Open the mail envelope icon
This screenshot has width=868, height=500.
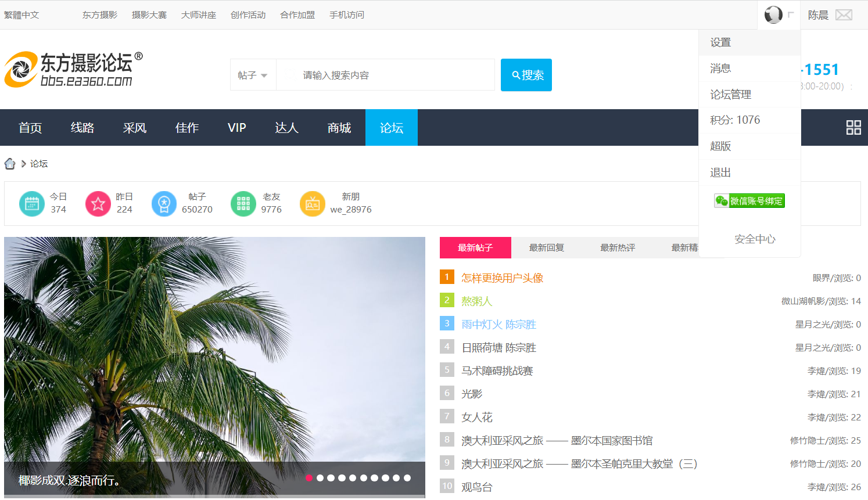click(x=844, y=15)
